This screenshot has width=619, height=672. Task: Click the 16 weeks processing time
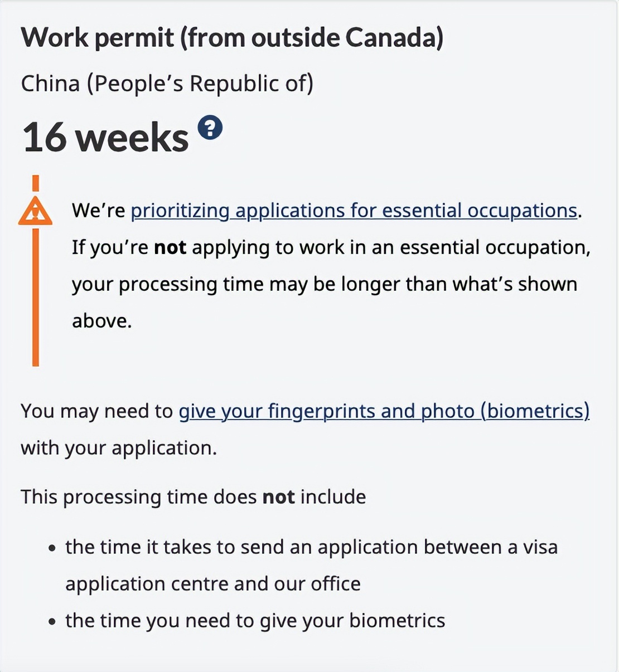pyautogui.click(x=105, y=138)
